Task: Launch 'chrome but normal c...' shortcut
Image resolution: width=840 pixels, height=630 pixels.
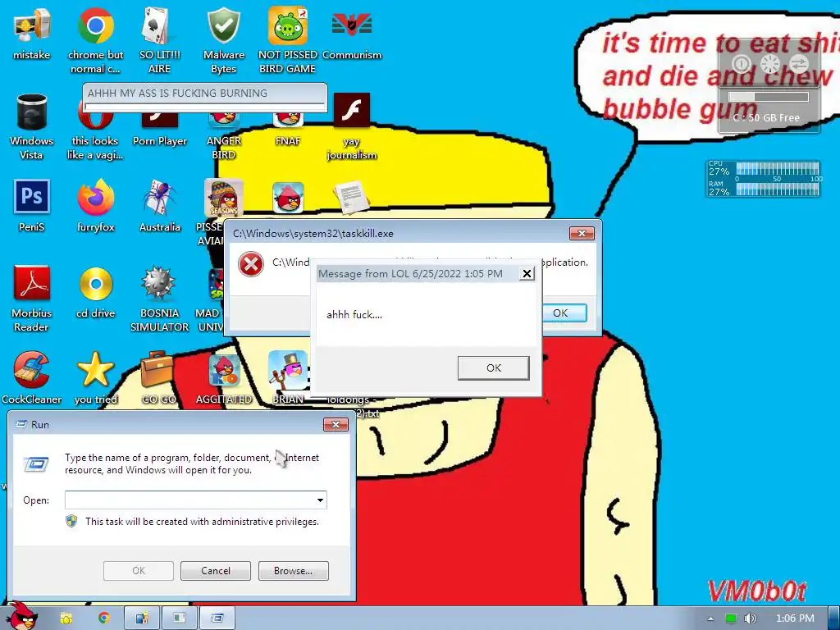Action: (95, 40)
